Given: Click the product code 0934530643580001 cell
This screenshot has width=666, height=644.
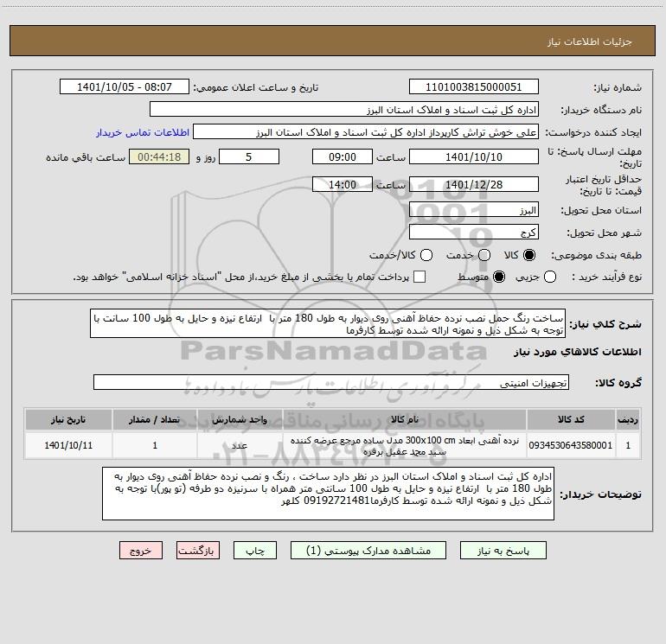Looking at the screenshot, I should coord(571,445).
